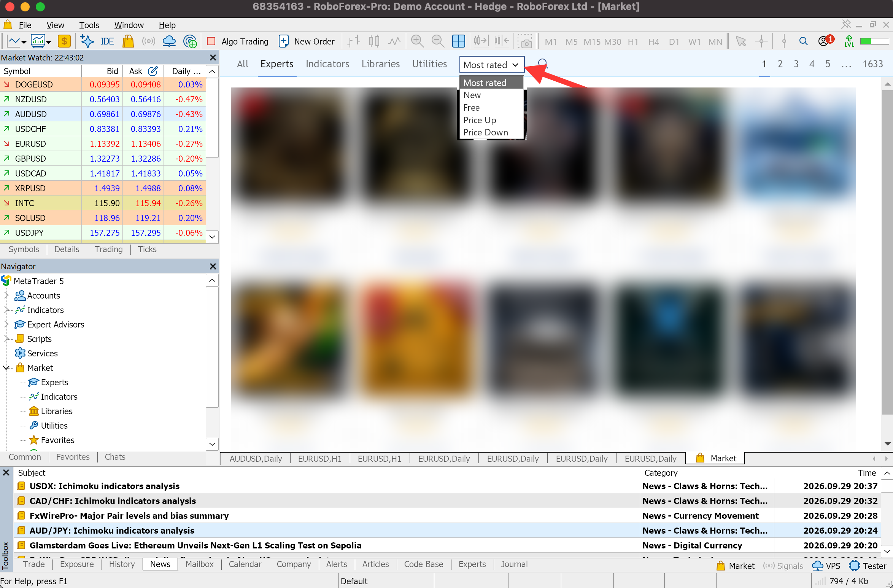Image resolution: width=893 pixels, height=588 pixels.
Task: Click the green connection level bar
Action: click(x=875, y=41)
